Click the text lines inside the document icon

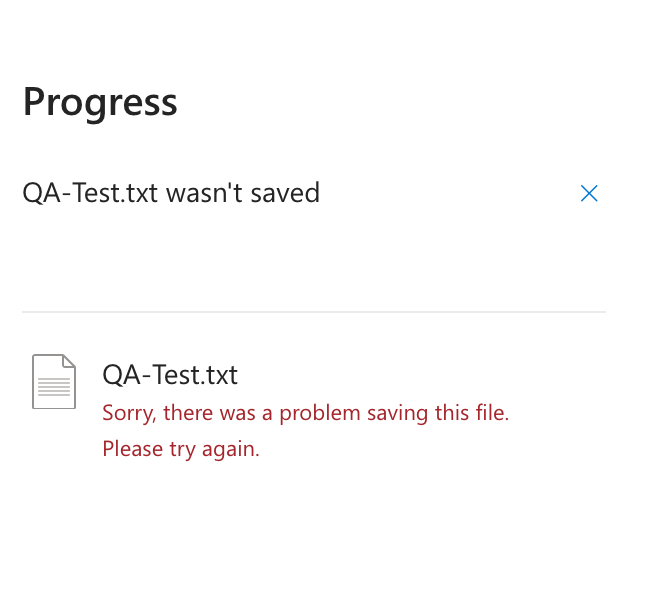[x=54, y=387]
